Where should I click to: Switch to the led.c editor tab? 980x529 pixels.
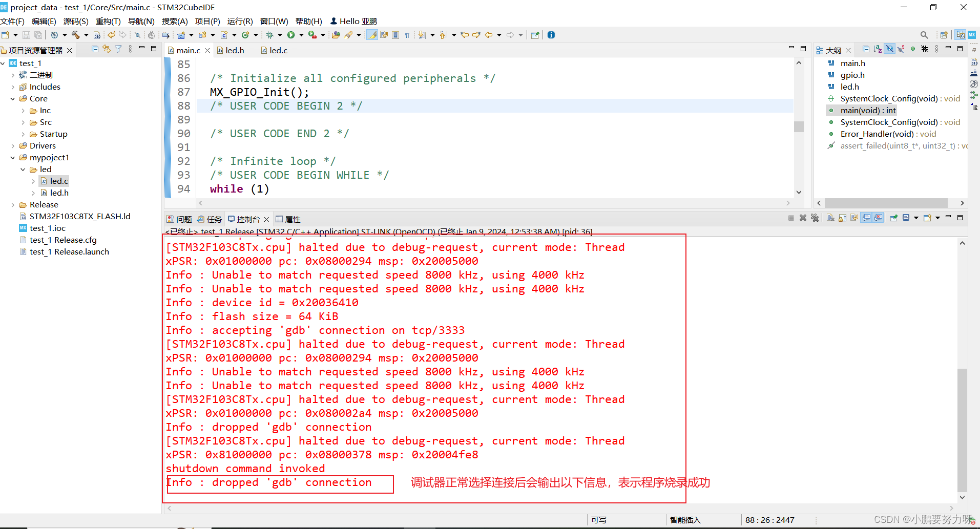(x=274, y=50)
